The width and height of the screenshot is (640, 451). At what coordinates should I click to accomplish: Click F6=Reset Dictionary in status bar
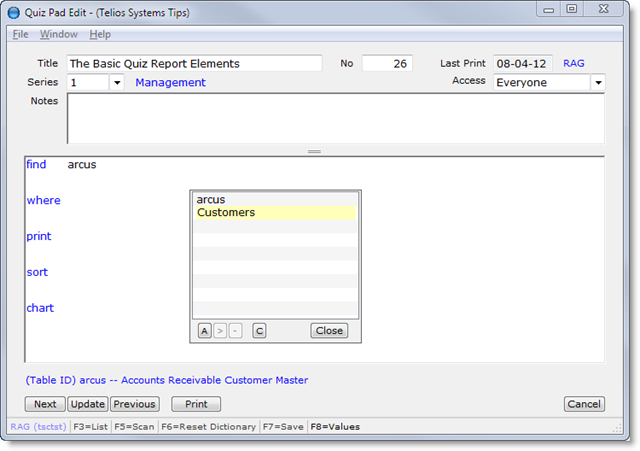click(x=206, y=427)
